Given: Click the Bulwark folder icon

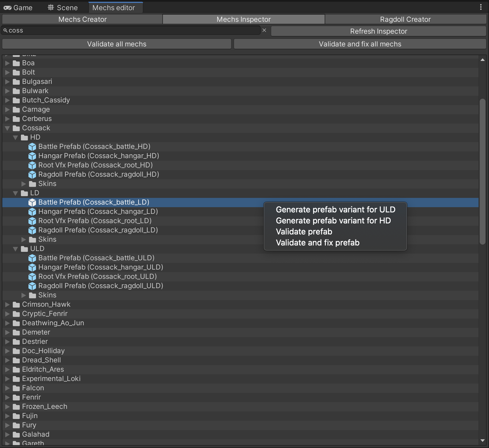Looking at the screenshot, I should pyautogui.click(x=16, y=91).
